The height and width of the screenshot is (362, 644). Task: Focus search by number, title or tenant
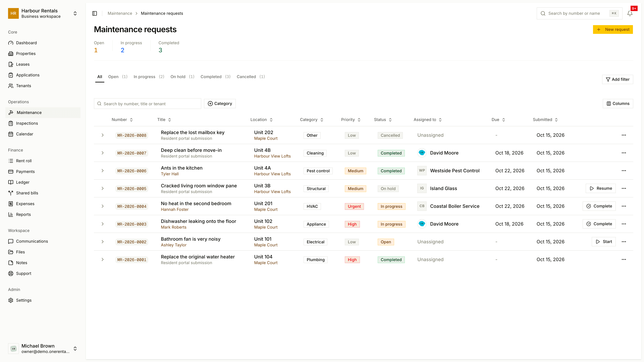click(x=148, y=103)
